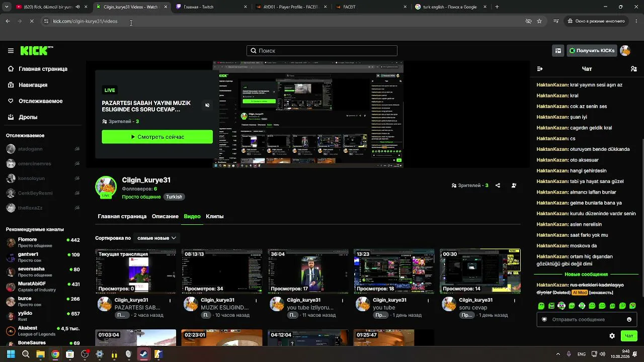
Task: Toggle notifications for omercinemres
Action: tap(77, 164)
